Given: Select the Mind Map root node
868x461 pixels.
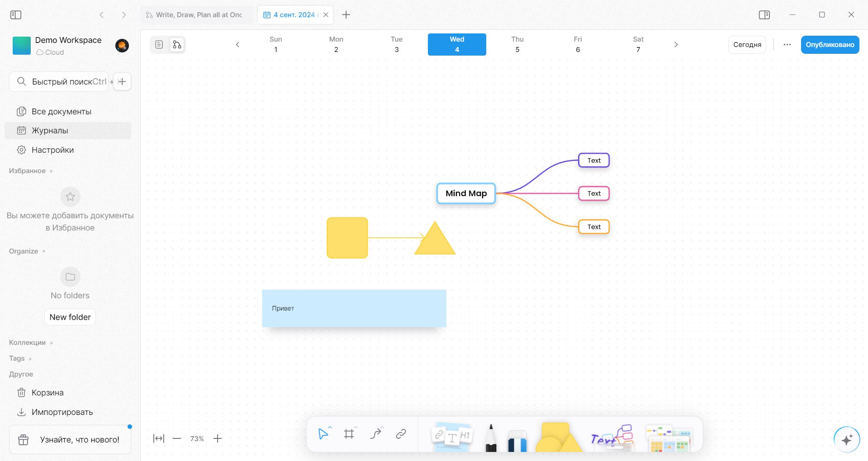Looking at the screenshot, I should (466, 193).
